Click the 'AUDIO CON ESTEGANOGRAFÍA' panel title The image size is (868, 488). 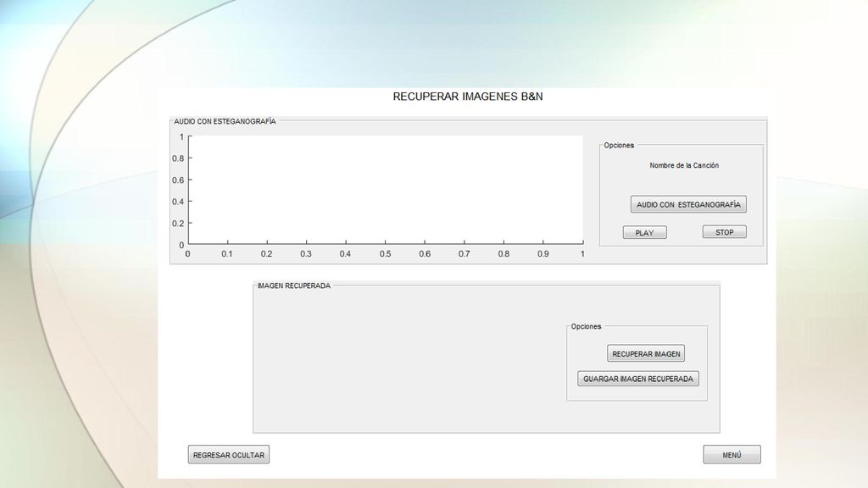pos(225,121)
